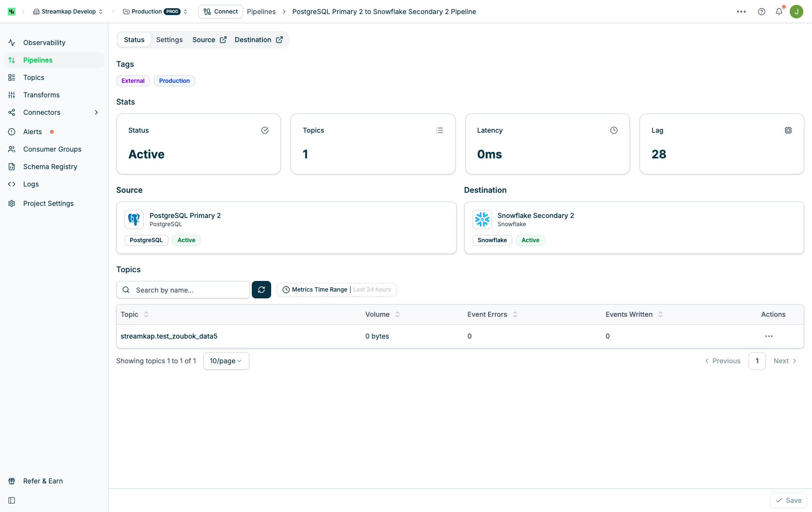
Task: Focus the Search by name field
Action: pyautogui.click(x=183, y=290)
